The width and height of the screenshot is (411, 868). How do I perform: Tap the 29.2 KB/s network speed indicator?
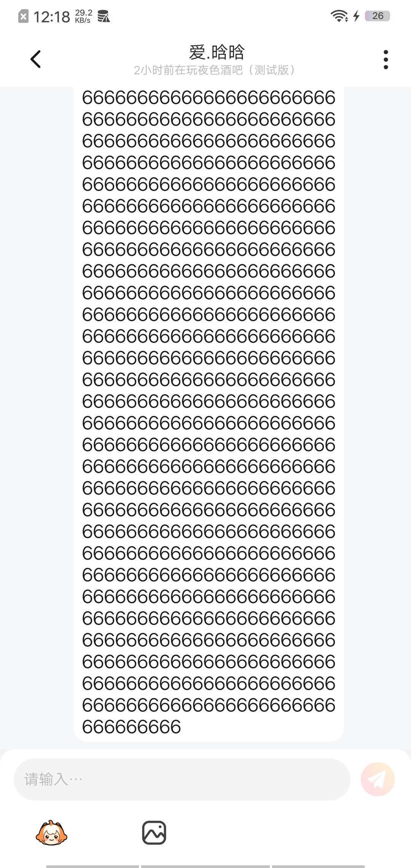coord(83,16)
